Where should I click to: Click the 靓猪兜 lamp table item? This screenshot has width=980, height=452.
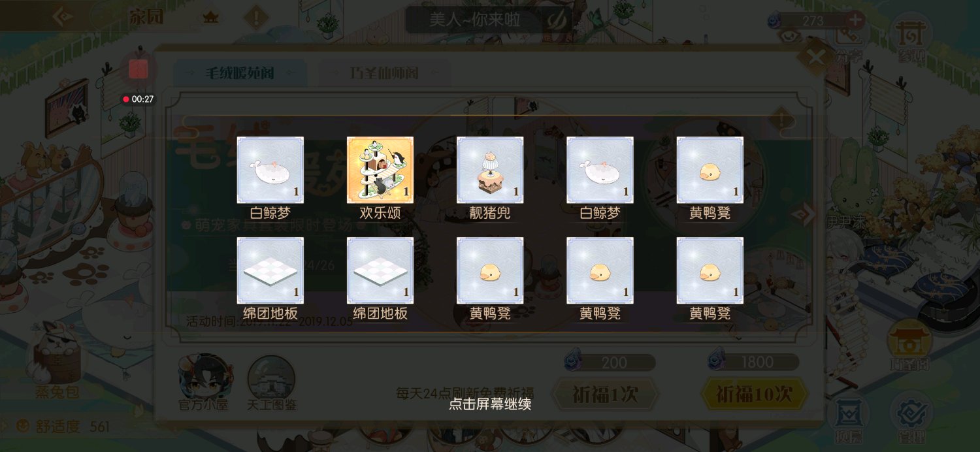(490, 170)
